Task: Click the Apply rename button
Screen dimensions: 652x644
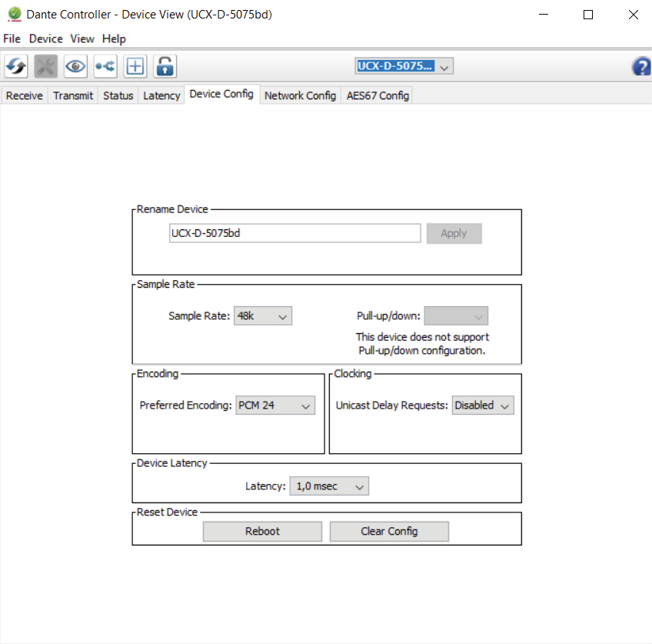Action: 454,233
